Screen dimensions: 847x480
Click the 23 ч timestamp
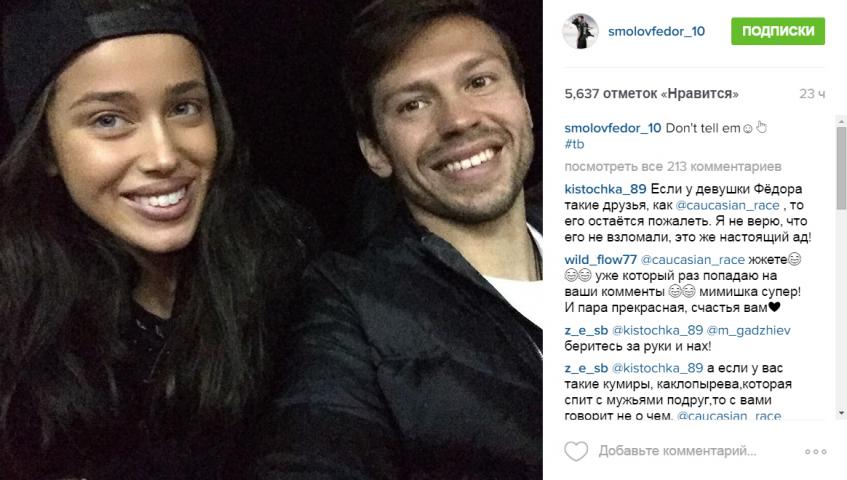click(812, 93)
